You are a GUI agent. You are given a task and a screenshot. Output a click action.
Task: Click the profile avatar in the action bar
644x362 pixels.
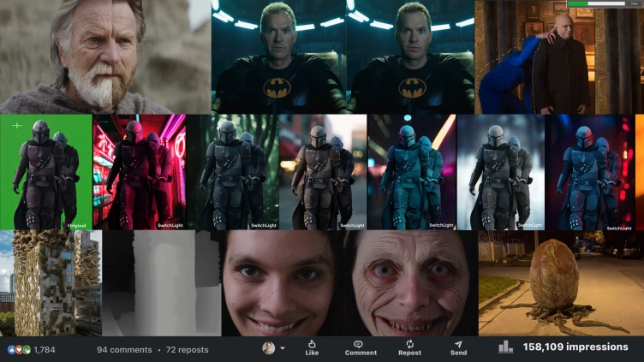click(x=268, y=348)
